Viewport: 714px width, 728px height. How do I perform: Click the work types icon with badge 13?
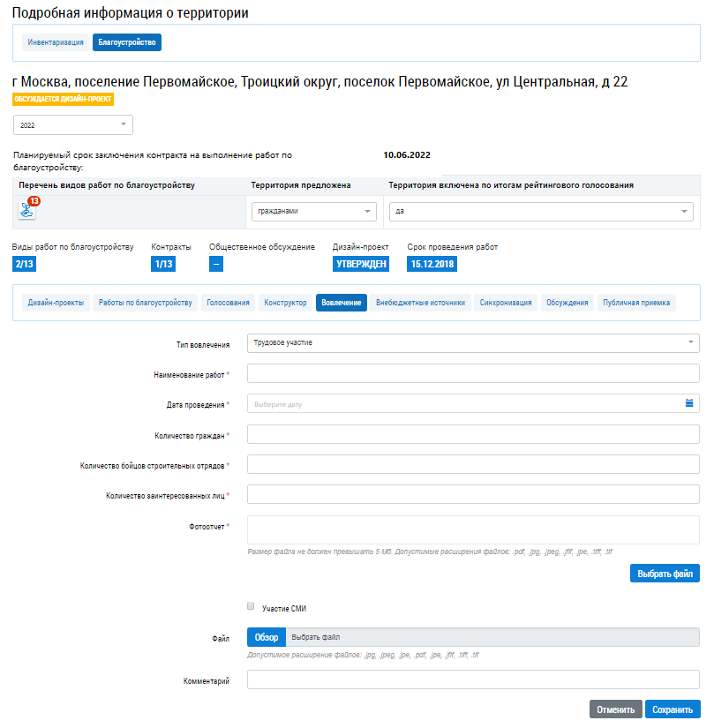27,209
